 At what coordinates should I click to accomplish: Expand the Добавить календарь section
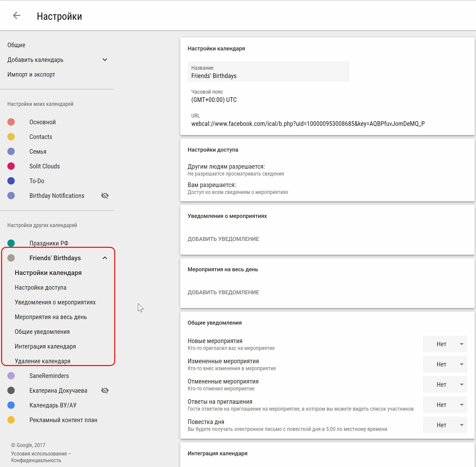tap(105, 60)
